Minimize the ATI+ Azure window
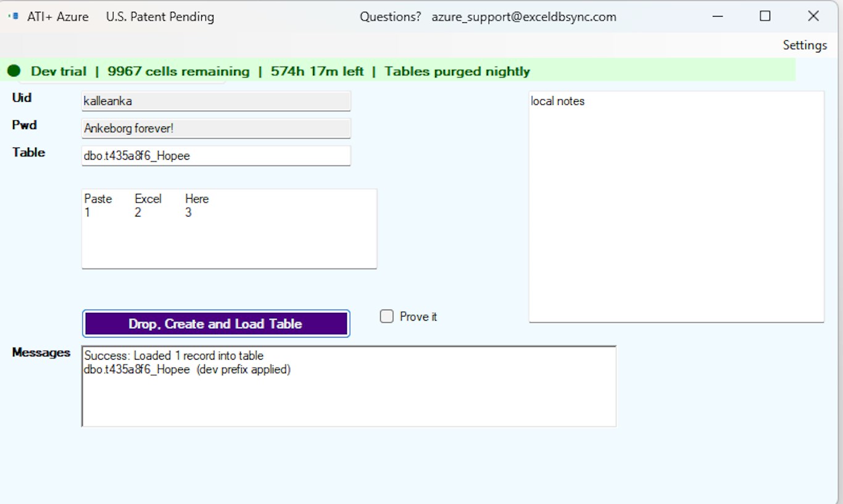Image resolution: width=843 pixels, height=504 pixels. pyautogui.click(x=718, y=17)
